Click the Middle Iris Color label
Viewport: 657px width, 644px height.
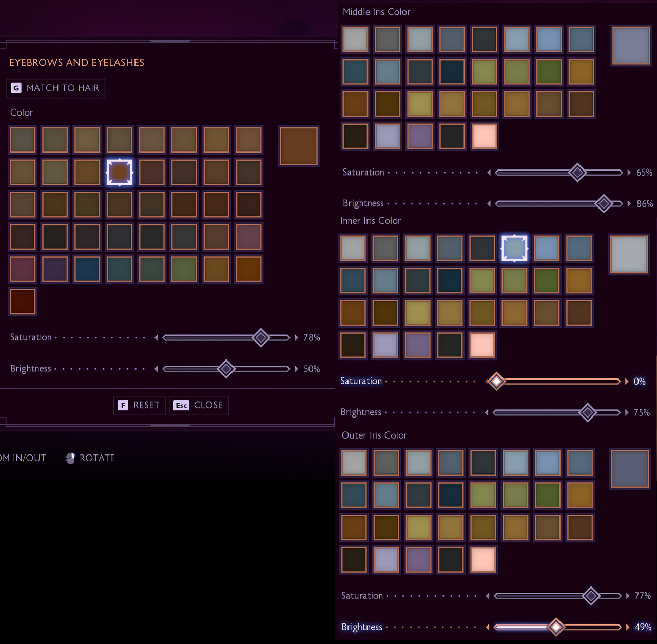[x=377, y=12]
